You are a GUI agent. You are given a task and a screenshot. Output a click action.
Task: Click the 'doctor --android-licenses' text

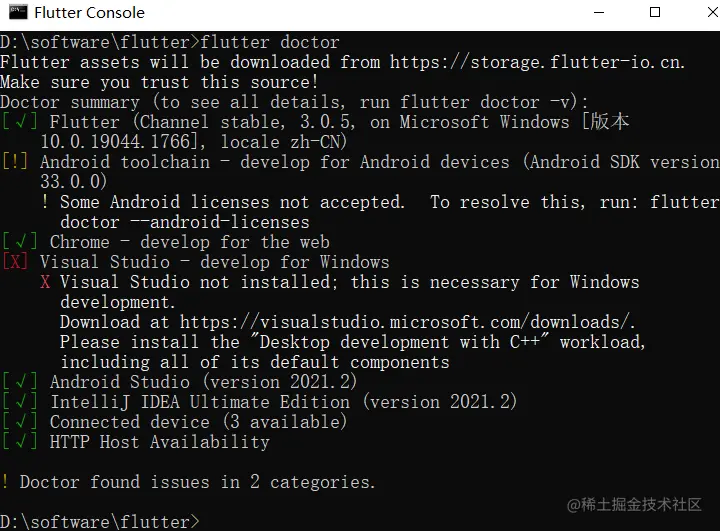(185, 222)
